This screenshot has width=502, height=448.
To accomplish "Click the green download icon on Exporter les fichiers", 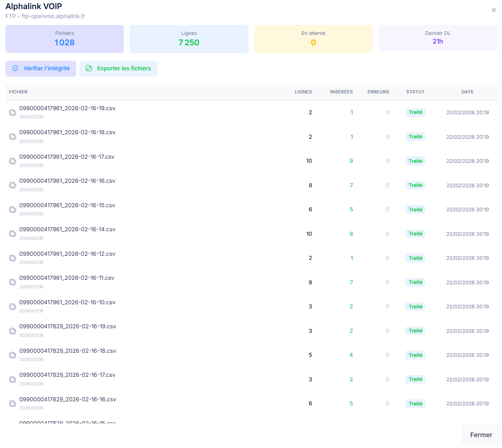I will (89, 68).
